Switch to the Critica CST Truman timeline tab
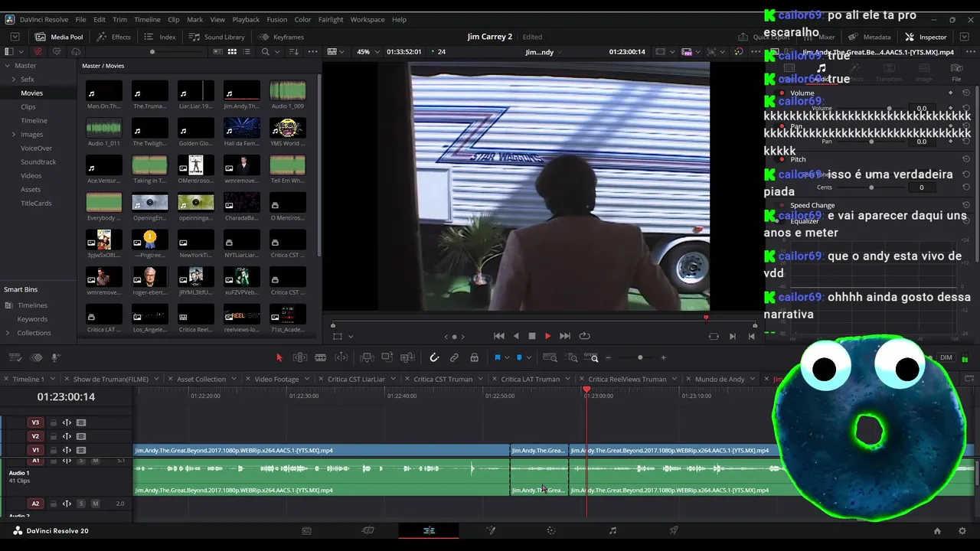Viewport: 980px width, 551px height. pos(443,379)
